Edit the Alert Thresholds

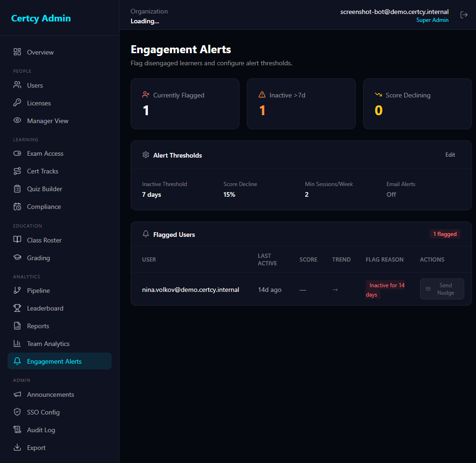click(450, 155)
